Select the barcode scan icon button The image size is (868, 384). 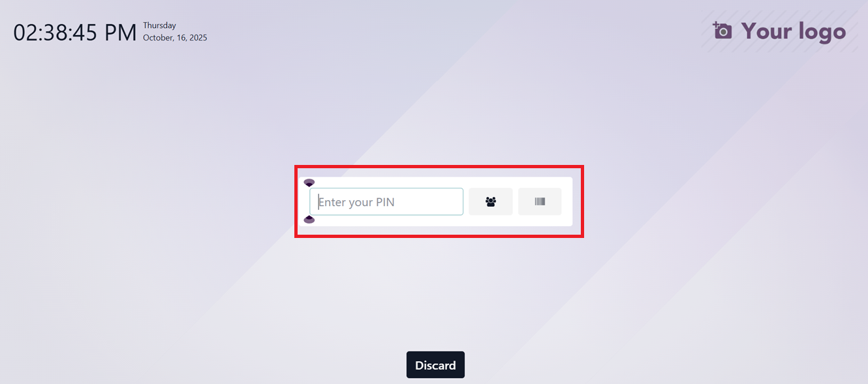(540, 202)
